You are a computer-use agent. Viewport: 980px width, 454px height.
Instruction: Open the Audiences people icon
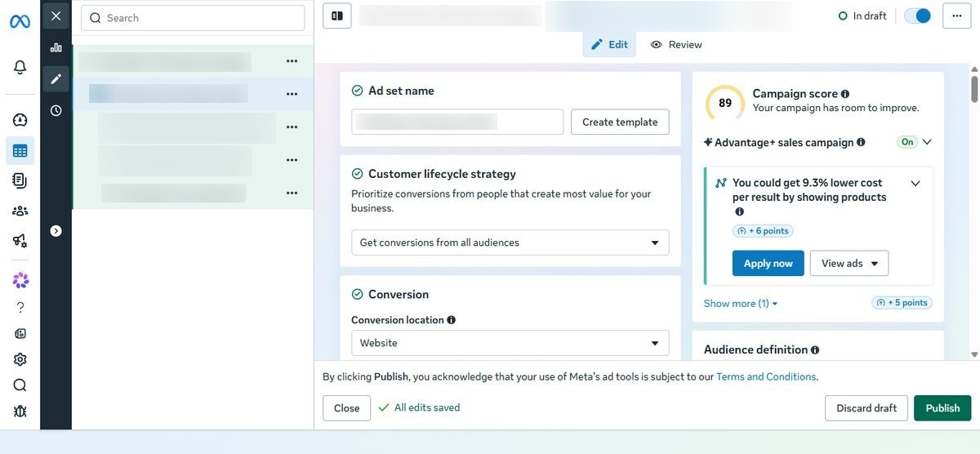[20, 211]
